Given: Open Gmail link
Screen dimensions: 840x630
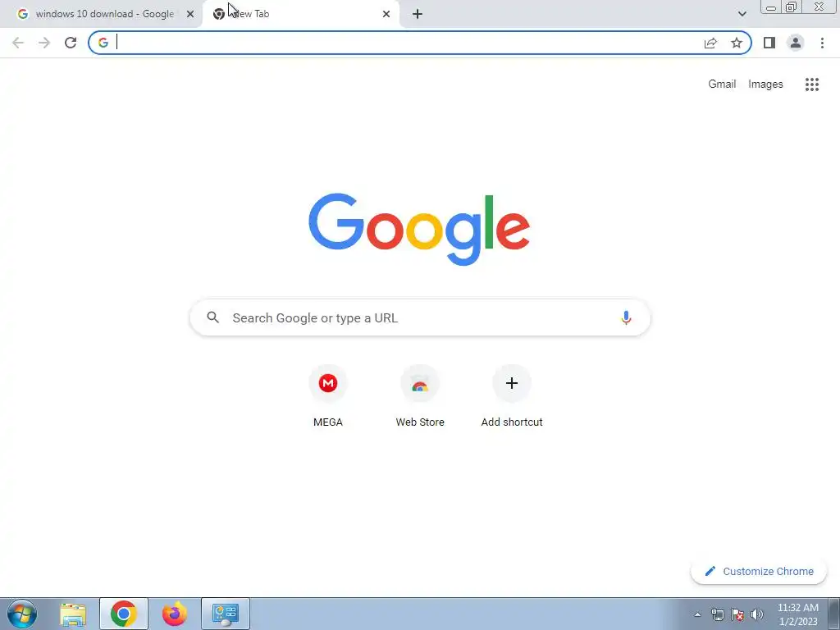Looking at the screenshot, I should tap(722, 84).
